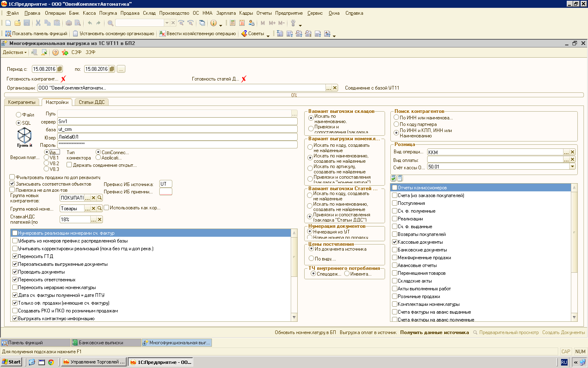
Task: Click the сервер input field with Srv1
Action: (177, 121)
